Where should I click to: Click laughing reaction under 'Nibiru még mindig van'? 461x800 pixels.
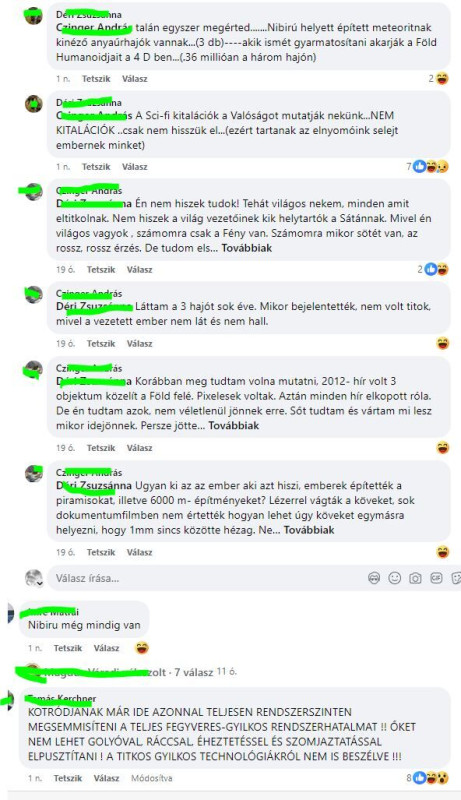(x=142, y=648)
